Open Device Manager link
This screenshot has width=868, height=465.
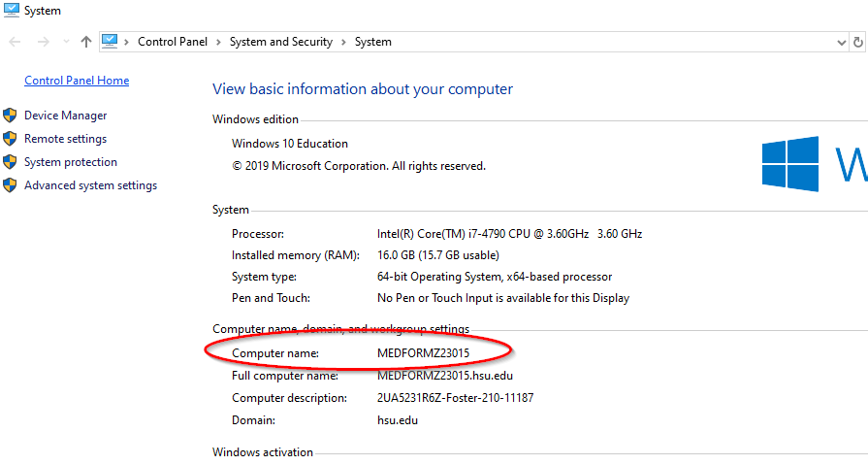click(65, 116)
